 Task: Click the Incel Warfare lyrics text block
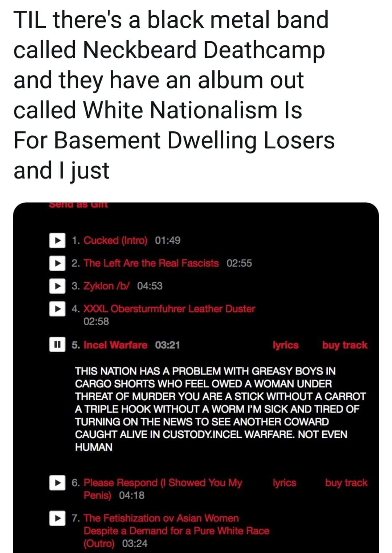coord(220,409)
